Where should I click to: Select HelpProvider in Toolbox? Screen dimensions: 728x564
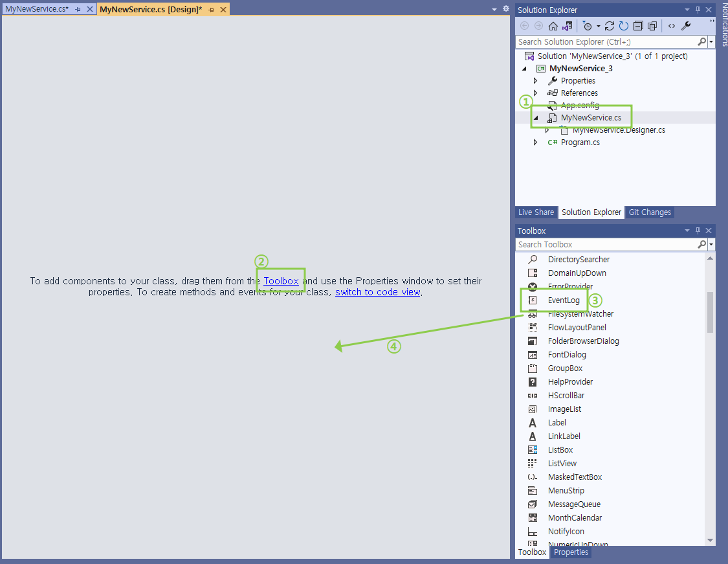(x=570, y=382)
